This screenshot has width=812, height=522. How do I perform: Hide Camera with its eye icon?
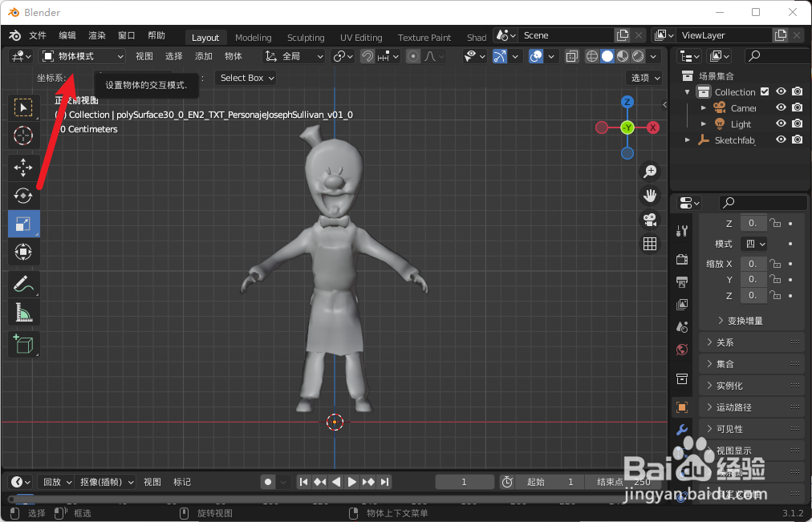point(781,107)
